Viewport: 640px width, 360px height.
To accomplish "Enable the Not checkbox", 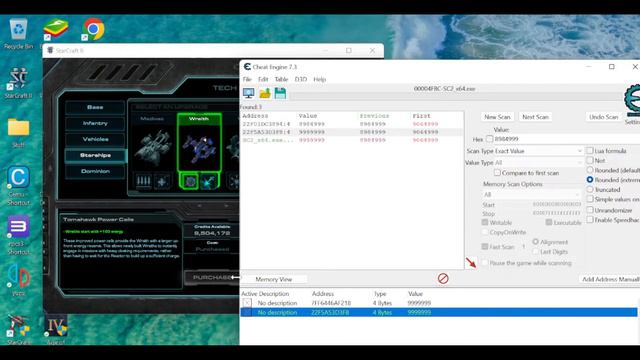I will coord(590,160).
